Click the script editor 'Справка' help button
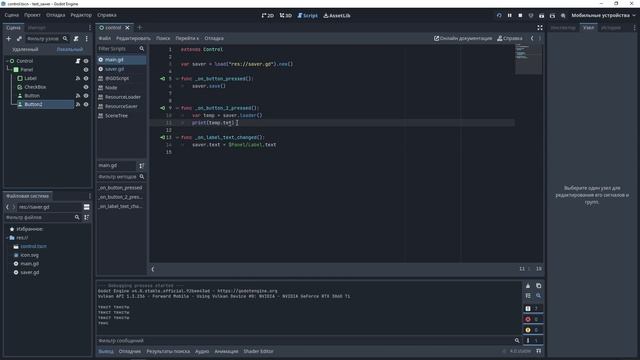 [x=510, y=38]
